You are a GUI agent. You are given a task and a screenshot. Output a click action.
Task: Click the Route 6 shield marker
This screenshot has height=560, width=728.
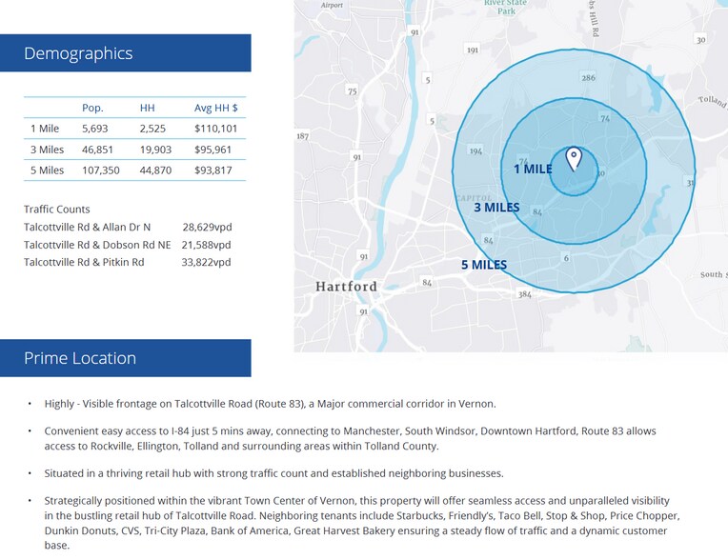pyautogui.click(x=566, y=258)
